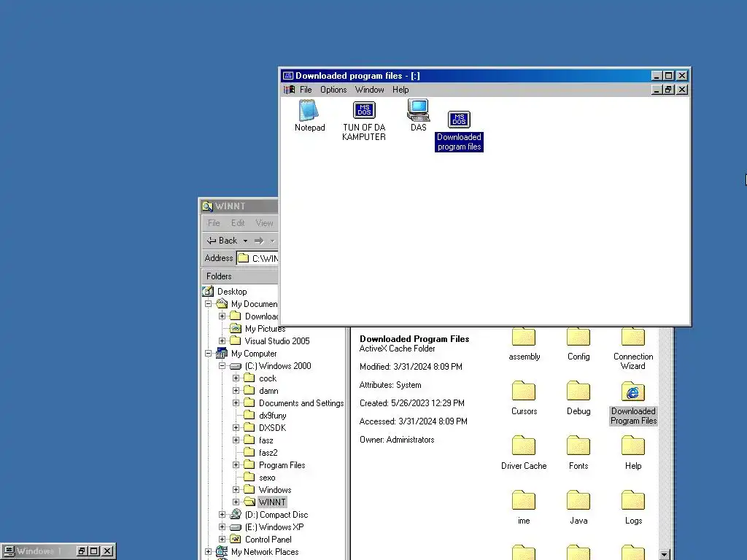Expand the Program Files tree node
This screenshot has width=747, height=560.
(x=236, y=464)
